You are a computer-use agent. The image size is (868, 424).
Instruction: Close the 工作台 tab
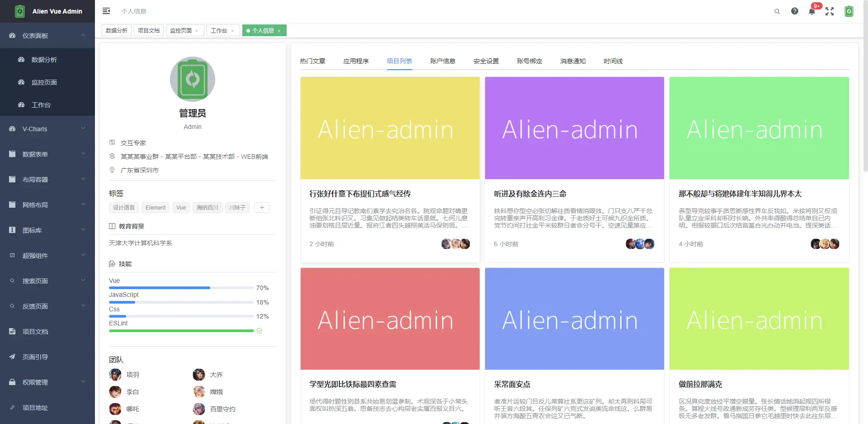232,31
